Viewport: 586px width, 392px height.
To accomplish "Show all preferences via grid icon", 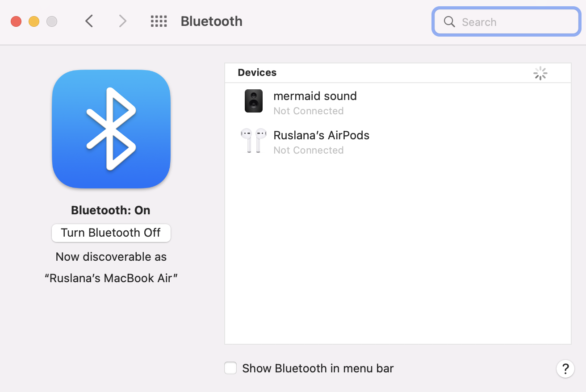I will click(x=159, y=21).
